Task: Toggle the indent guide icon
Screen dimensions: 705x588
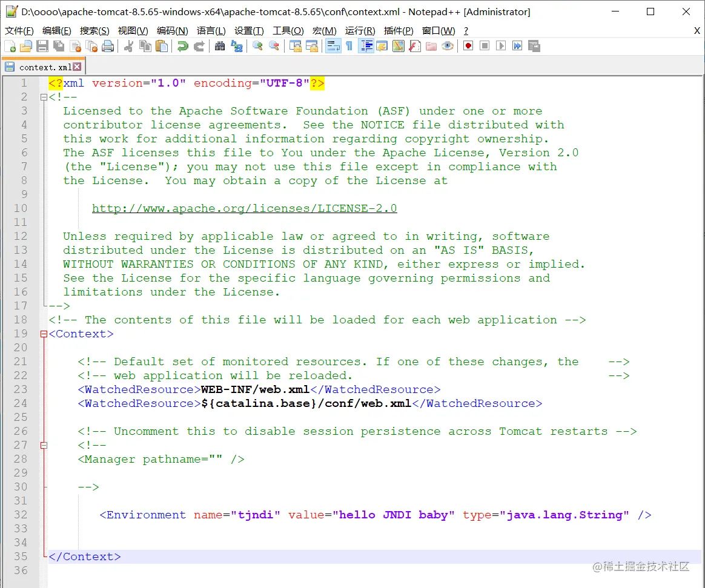Action: tap(366, 46)
